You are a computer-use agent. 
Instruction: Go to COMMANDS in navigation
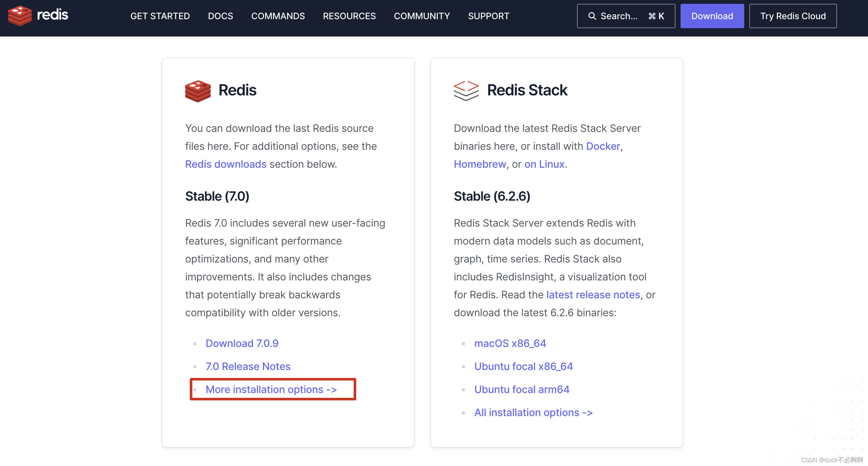click(278, 16)
